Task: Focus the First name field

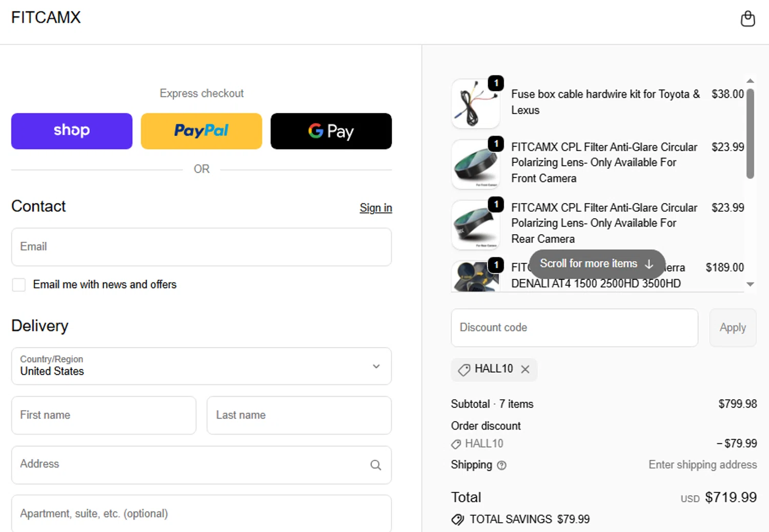Action: coord(104,415)
